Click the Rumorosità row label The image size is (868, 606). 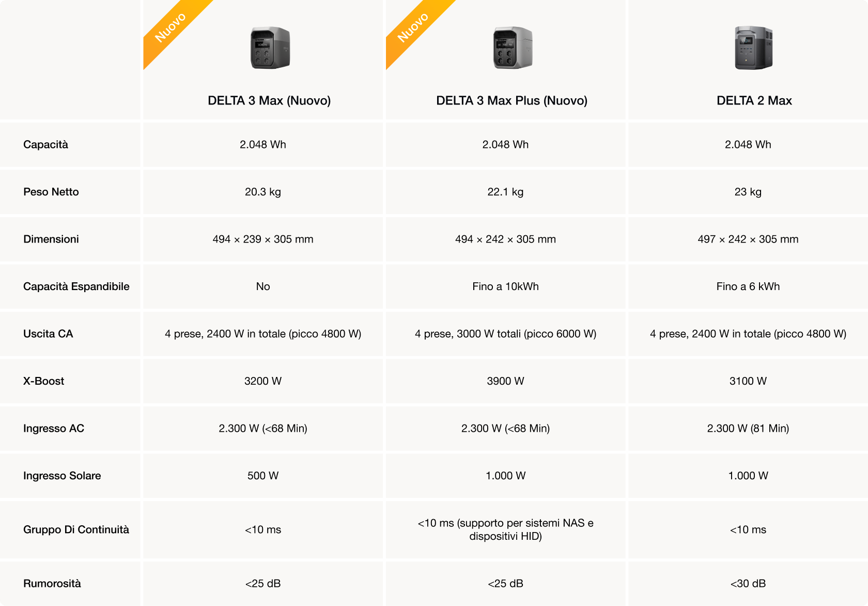click(x=52, y=584)
